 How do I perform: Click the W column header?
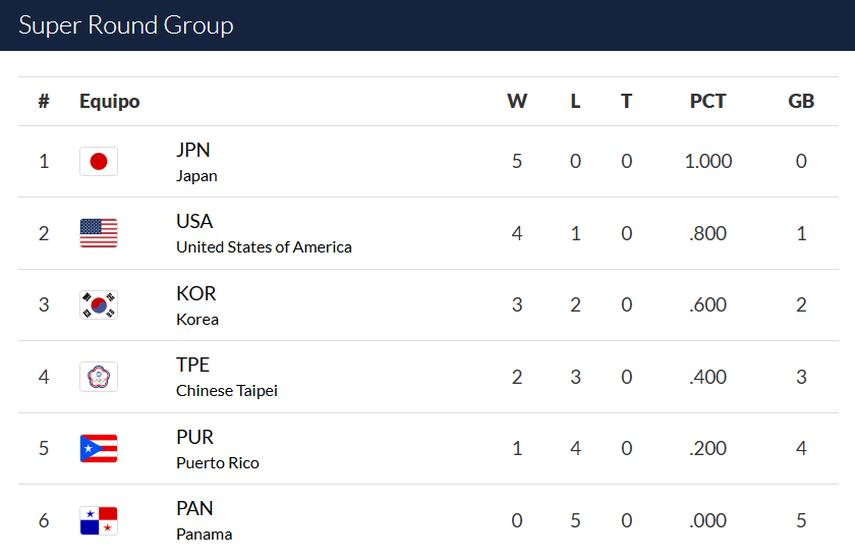517,101
